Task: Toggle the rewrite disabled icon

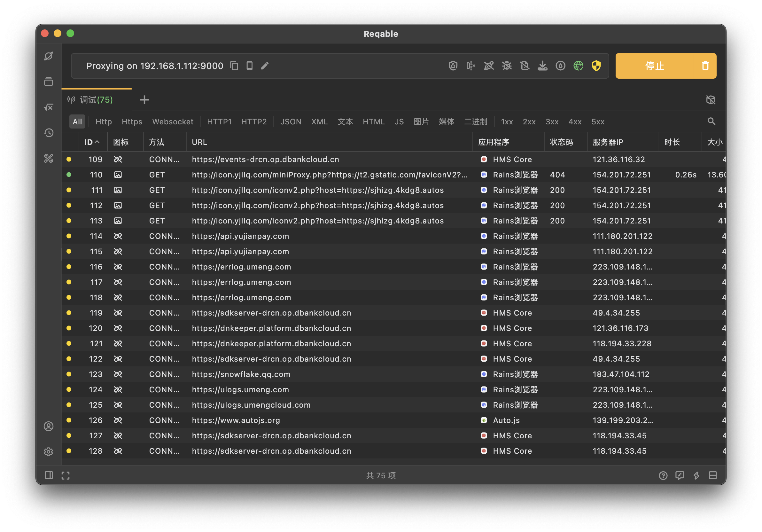Action: (489, 66)
